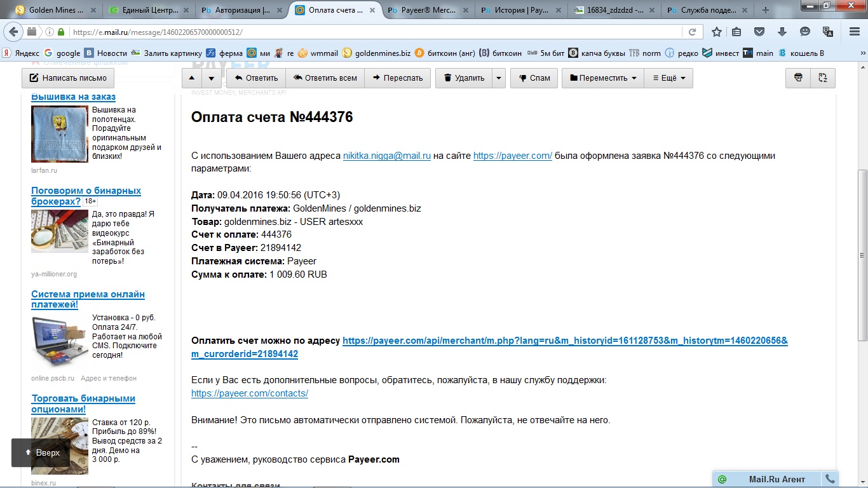Open the Новости bookmark
Screen dimensions: 868x488
pyautogui.click(x=106, y=53)
